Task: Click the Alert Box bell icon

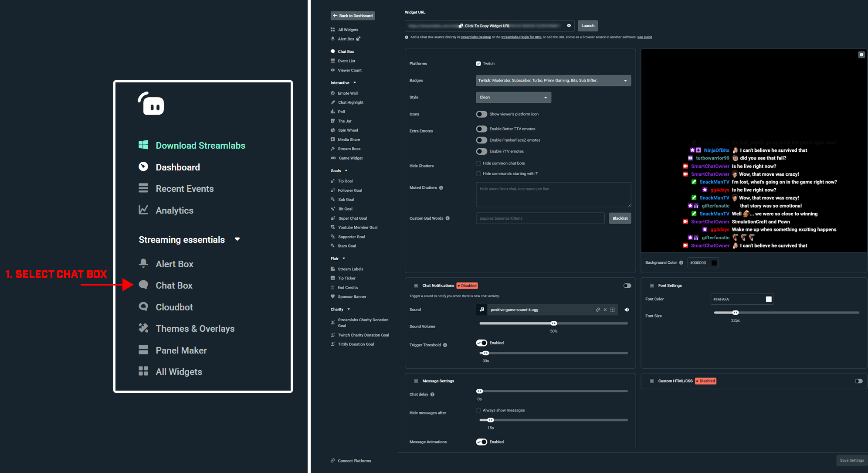Action: pos(143,263)
